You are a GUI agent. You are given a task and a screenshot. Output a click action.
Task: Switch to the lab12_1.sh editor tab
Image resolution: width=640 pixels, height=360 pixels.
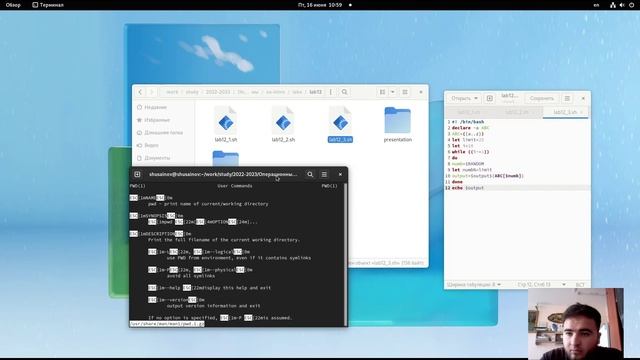469,112
